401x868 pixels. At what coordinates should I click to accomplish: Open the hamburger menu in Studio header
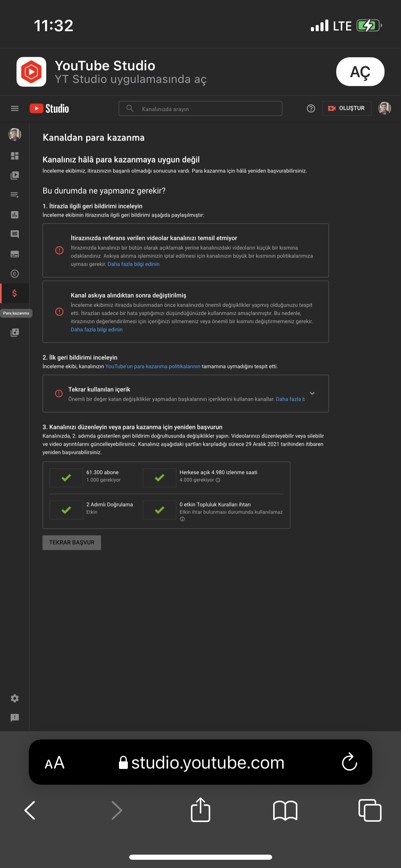pos(15,108)
